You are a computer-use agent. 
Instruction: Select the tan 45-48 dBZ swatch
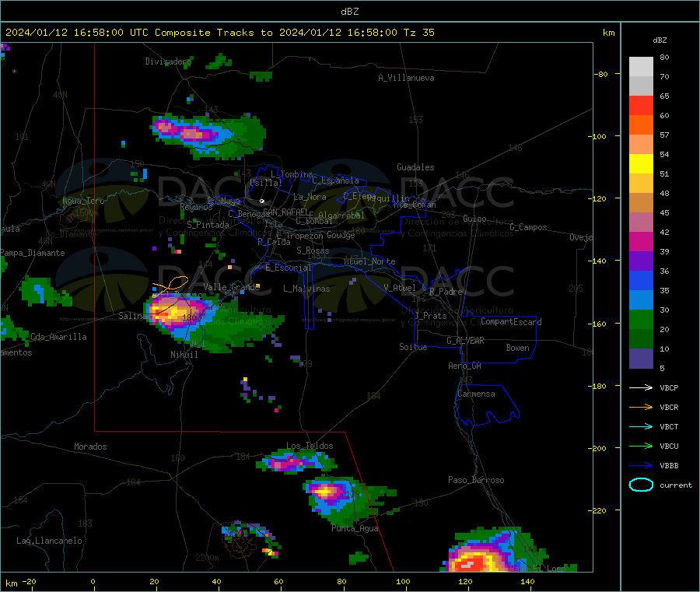[x=641, y=203]
